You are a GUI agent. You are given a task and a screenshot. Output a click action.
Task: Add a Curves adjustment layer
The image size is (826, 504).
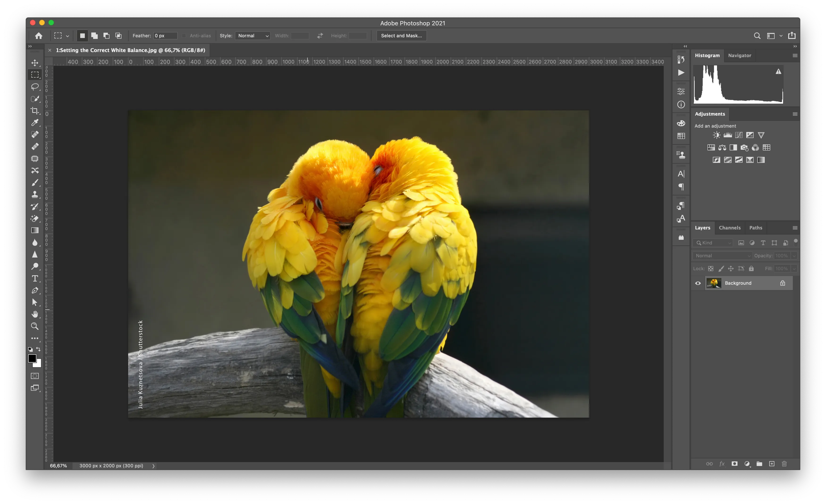[738, 135]
